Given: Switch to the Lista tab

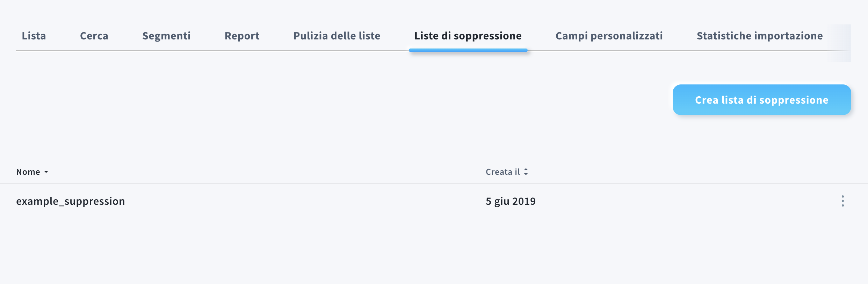Looking at the screenshot, I should point(34,36).
